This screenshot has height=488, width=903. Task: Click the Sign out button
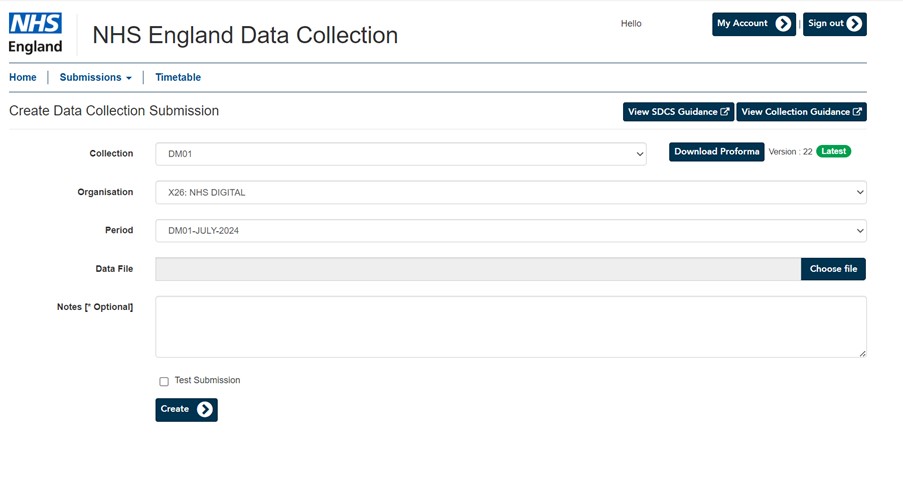(834, 24)
